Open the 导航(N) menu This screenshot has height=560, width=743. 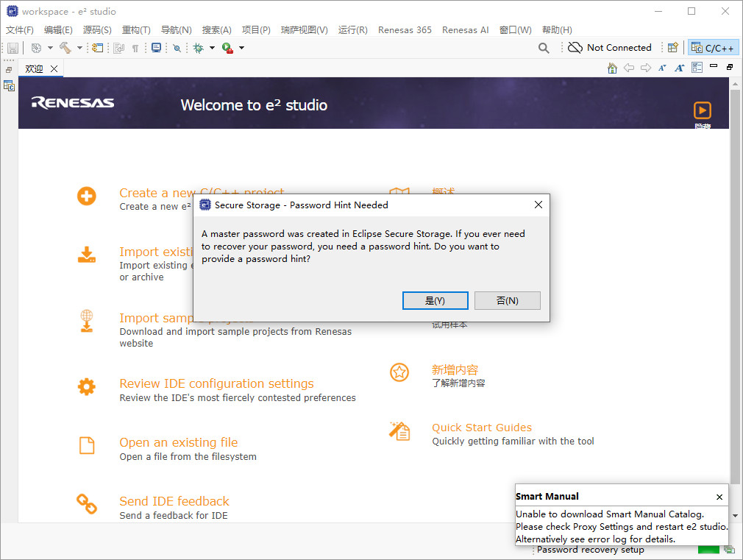pos(177,30)
